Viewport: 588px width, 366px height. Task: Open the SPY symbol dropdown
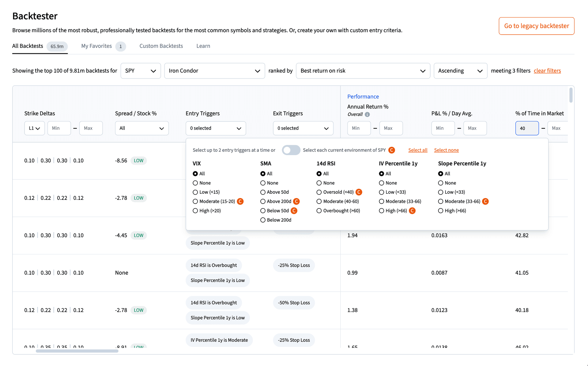[x=141, y=71]
